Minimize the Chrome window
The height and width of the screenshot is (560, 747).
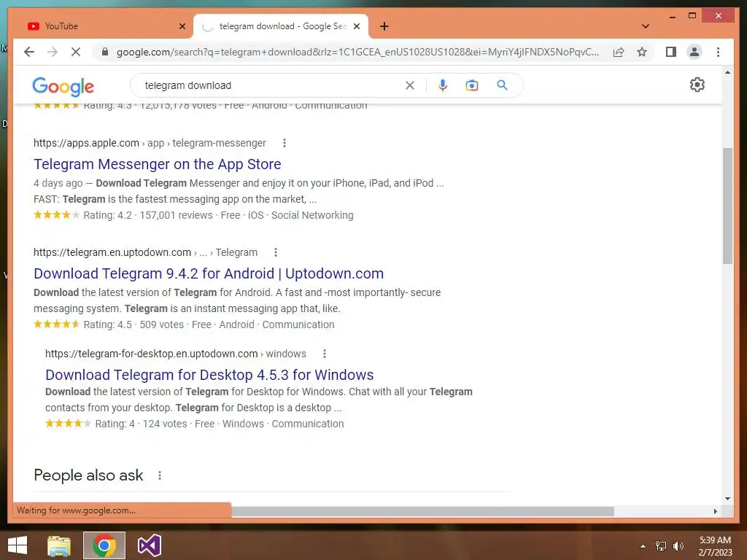click(x=672, y=17)
